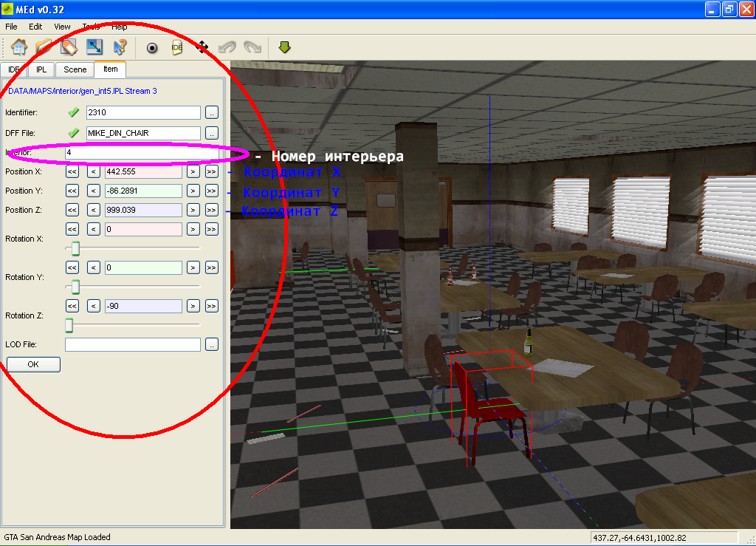Screen dimensions: 756x546
Task: Switch to the Scene tab
Action: pos(75,69)
